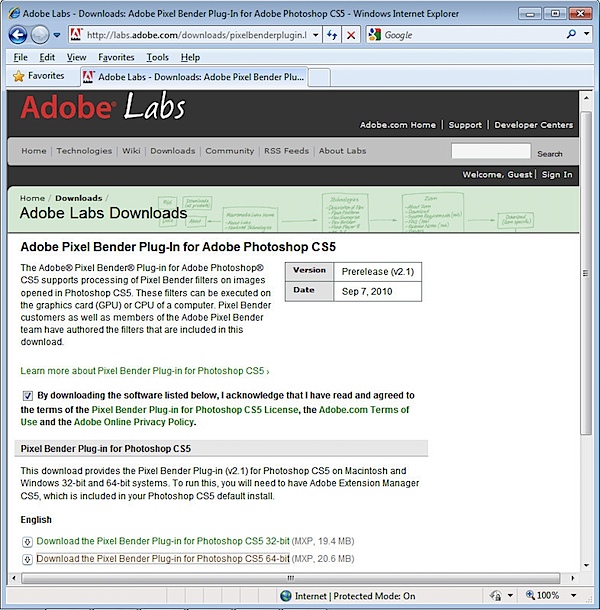Open a new blank tab
The width and height of the screenshot is (600, 610).
[319, 77]
